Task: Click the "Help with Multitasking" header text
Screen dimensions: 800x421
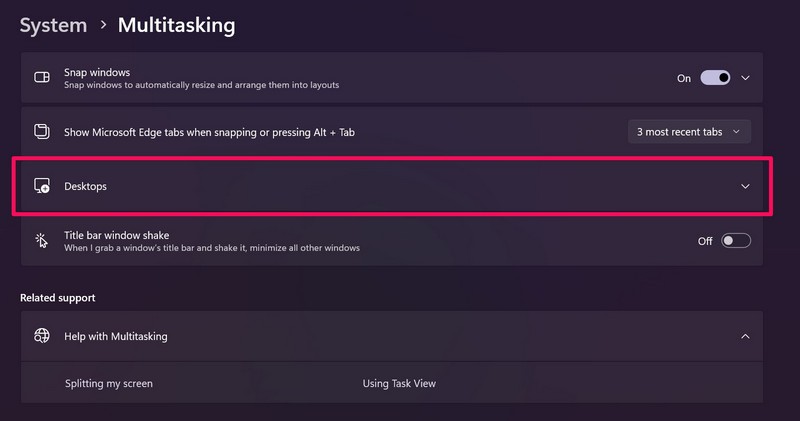Action: (116, 336)
